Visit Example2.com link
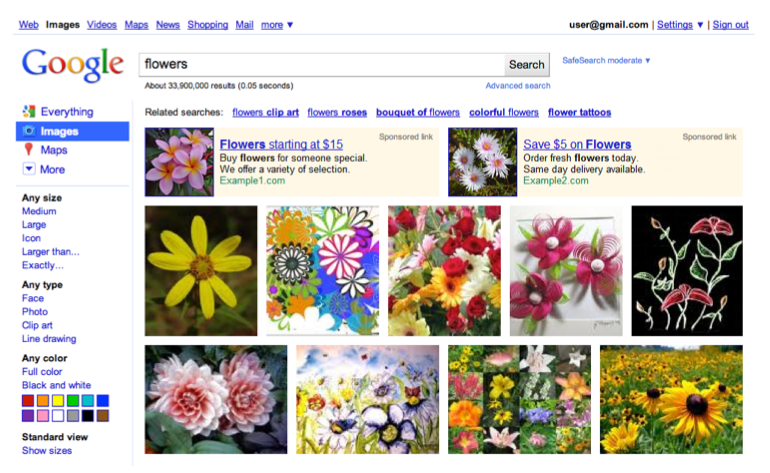The image size is (770, 473). click(x=556, y=181)
